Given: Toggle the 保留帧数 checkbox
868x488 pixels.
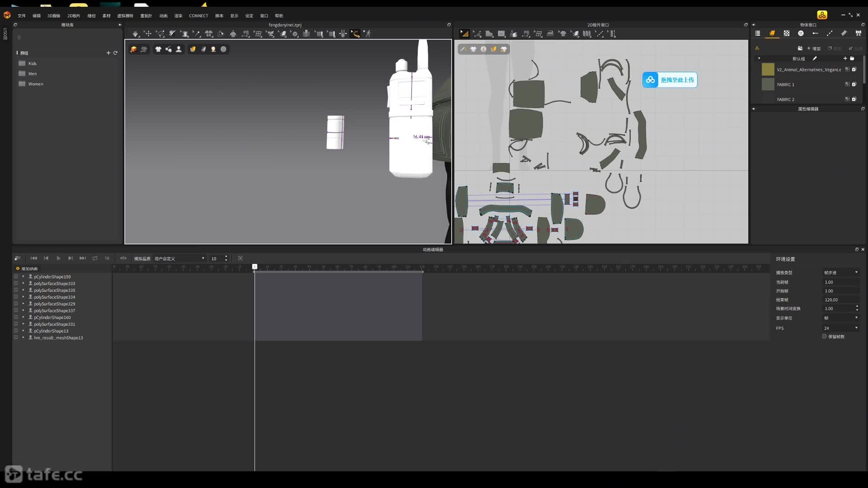Looking at the screenshot, I should (824, 337).
